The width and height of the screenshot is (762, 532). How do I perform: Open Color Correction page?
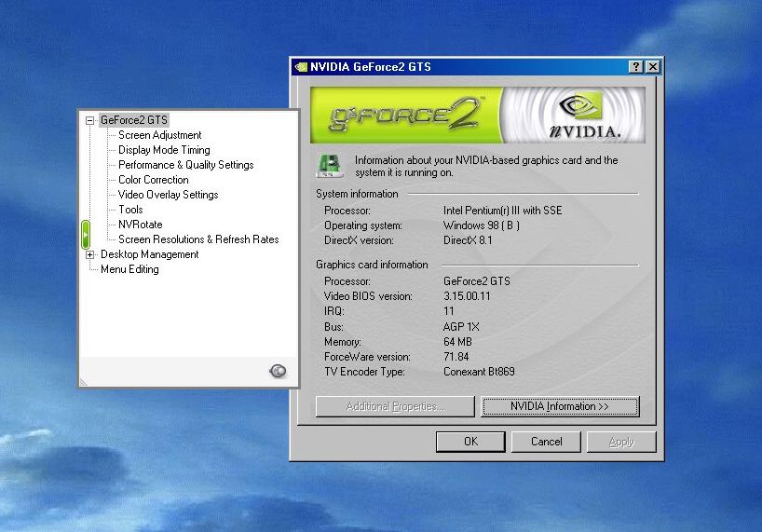tap(154, 180)
